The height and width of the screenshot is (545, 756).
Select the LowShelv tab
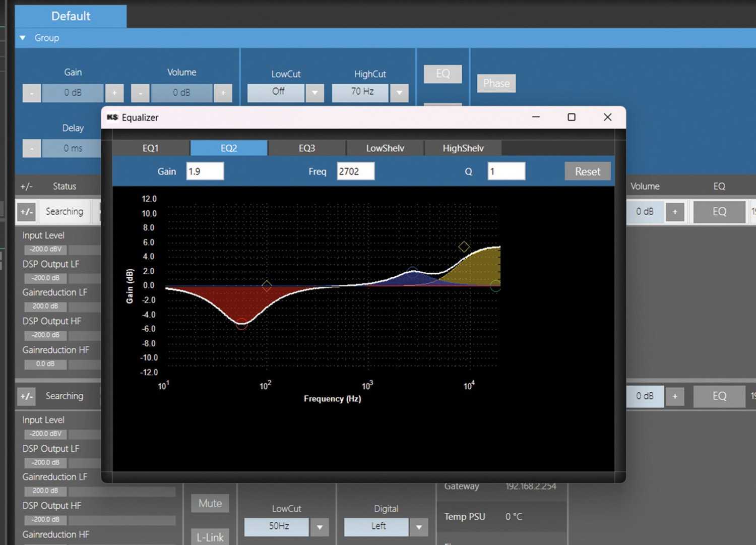pyautogui.click(x=385, y=148)
